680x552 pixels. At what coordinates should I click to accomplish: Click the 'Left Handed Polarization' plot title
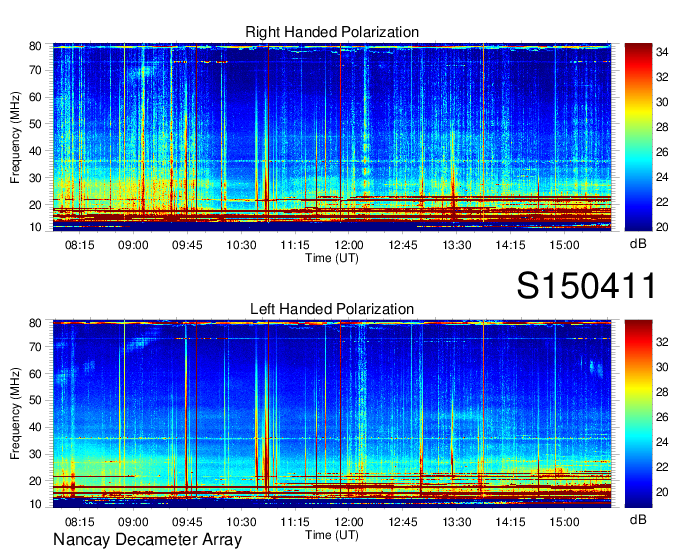click(332, 309)
